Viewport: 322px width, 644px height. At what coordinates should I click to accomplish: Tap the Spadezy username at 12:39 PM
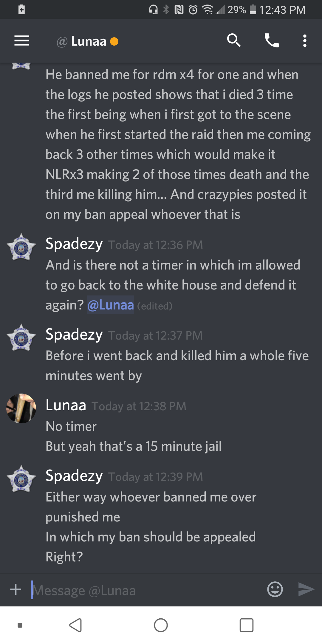(74, 476)
